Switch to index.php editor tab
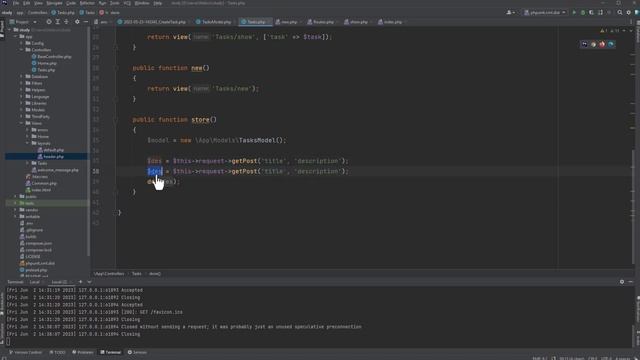 click(x=391, y=22)
